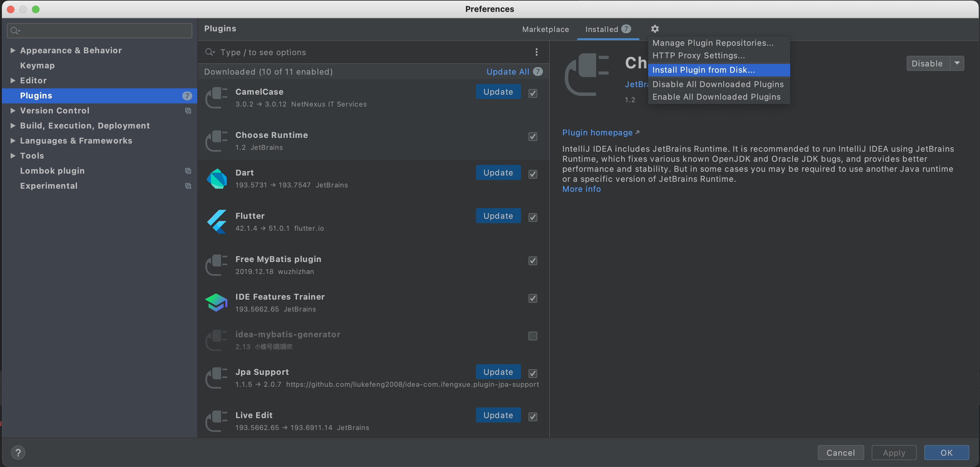Expand the Version Control node
This screenshot has width=980, height=467.
tap(13, 110)
